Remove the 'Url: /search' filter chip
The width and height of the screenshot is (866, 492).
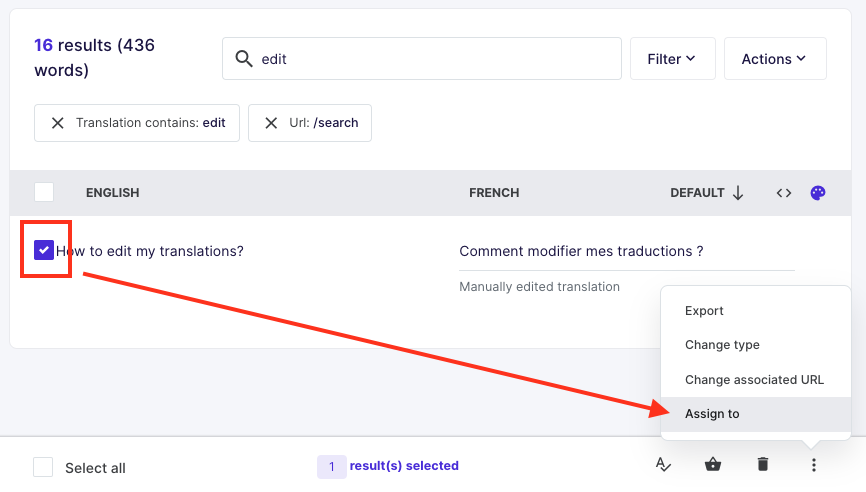271,123
